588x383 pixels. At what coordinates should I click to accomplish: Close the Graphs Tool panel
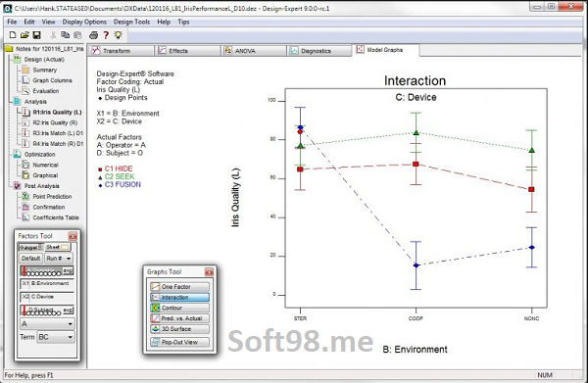210,271
